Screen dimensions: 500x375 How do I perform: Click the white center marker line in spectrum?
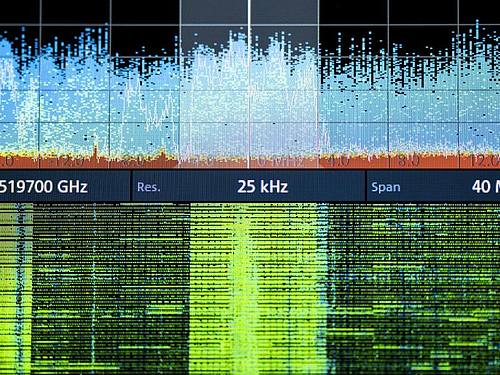coord(249,84)
